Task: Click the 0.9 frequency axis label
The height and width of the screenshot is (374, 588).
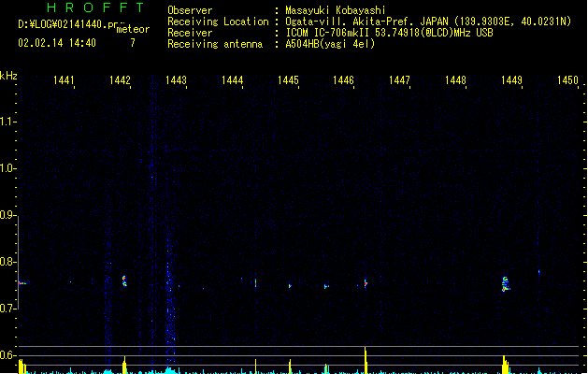Action: click(7, 215)
